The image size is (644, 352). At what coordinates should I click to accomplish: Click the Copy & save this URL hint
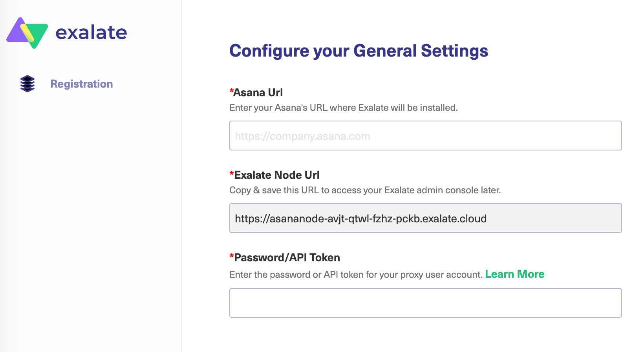pos(365,190)
